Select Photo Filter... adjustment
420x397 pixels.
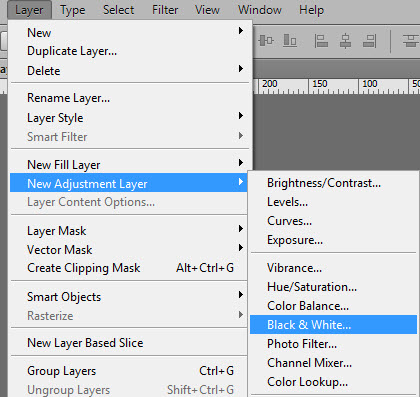point(333,344)
